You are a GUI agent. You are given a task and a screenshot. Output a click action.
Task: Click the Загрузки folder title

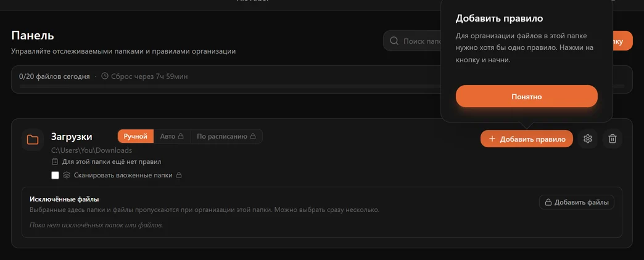pyautogui.click(x=72, y=137)
